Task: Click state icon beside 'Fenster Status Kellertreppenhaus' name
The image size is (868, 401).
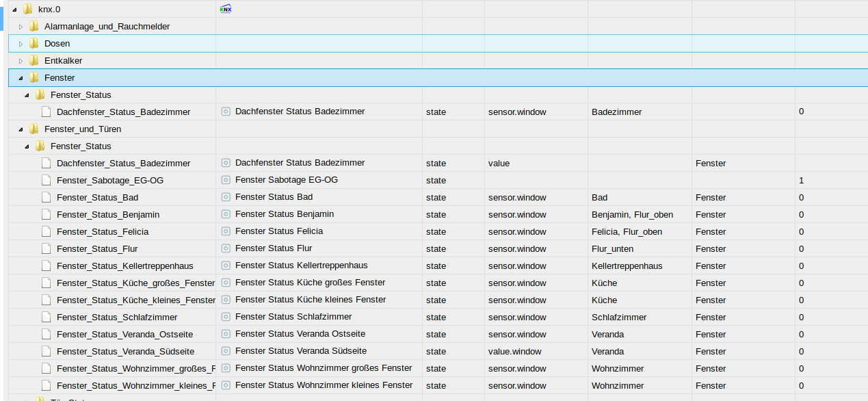Action: pyautogui.click(x=226, y=266)
